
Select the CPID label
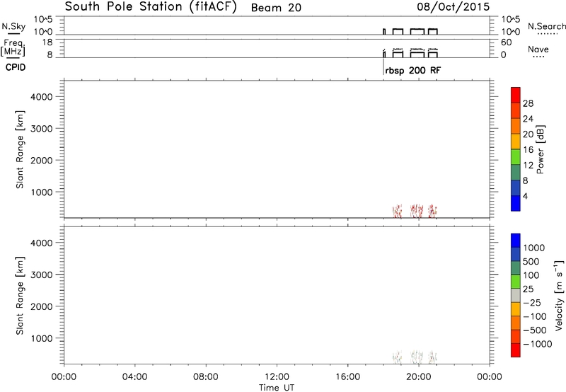click(x=16, y=67)
